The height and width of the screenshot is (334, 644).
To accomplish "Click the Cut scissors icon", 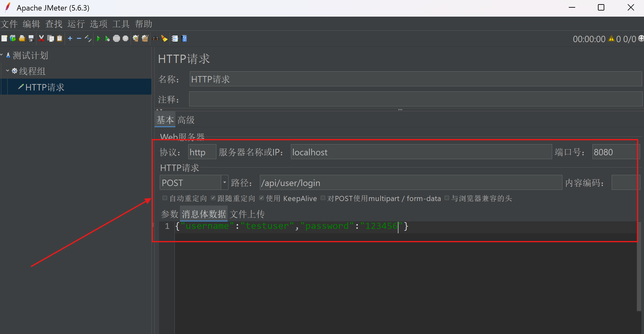I will point(41,39).
